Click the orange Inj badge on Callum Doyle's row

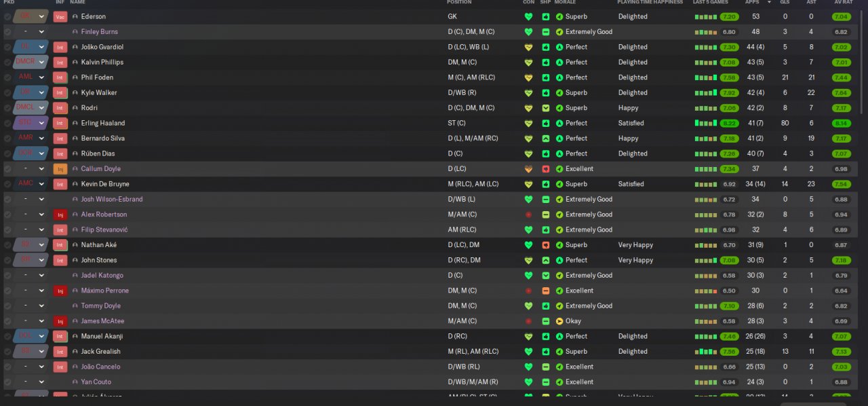pyautogui.click(x=60, y=168)
